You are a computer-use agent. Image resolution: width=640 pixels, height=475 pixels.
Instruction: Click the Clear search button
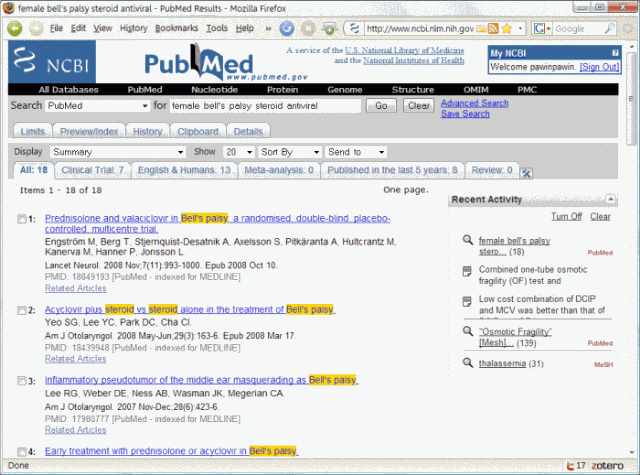point(419,106)
